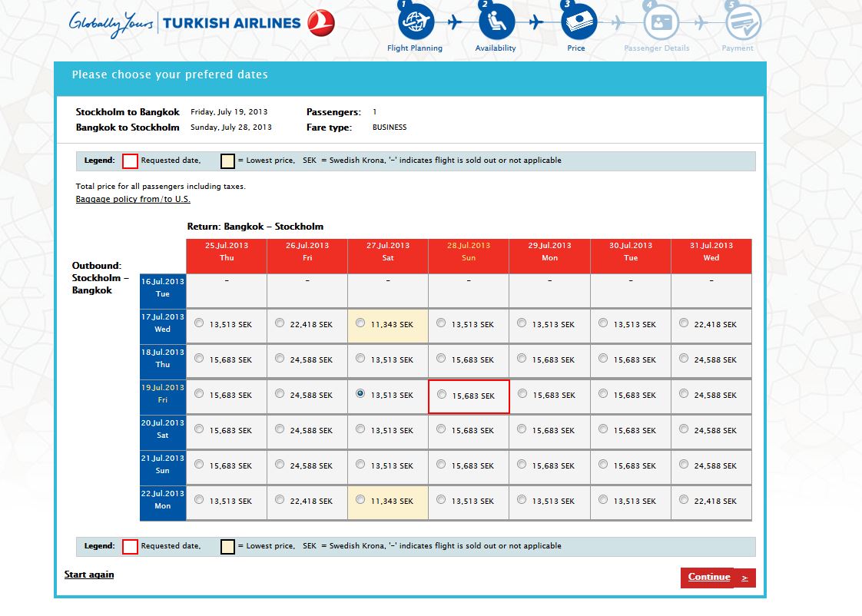862x616 pixels.
Task: Click the Availability step seat icon
Action: coord(496,23)
